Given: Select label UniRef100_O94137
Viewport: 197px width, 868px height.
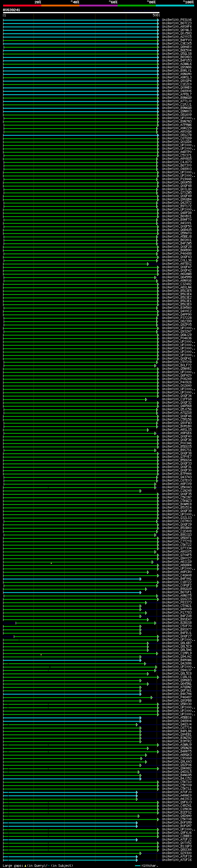Looking at the screenshot, I should point(177,670).
